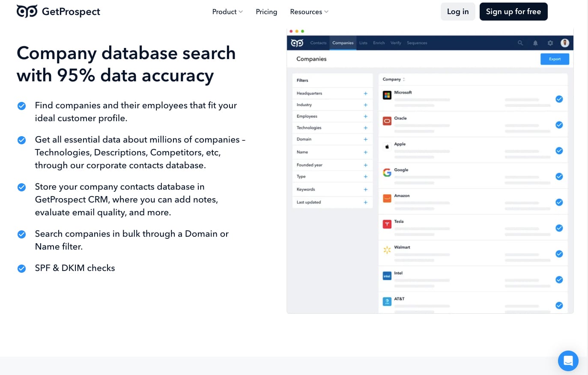Expand the Headquarters filter
The image size is (588, 375).
365,93
